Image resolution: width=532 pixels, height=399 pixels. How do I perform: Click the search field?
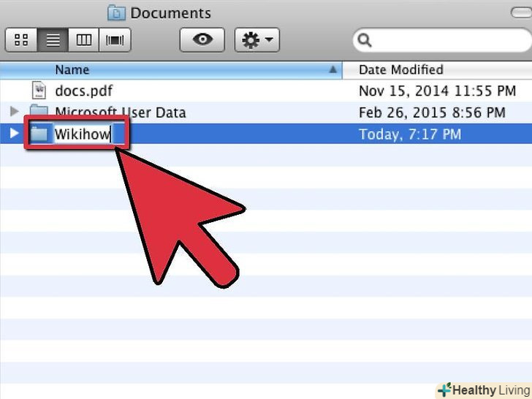coord(442,40)
